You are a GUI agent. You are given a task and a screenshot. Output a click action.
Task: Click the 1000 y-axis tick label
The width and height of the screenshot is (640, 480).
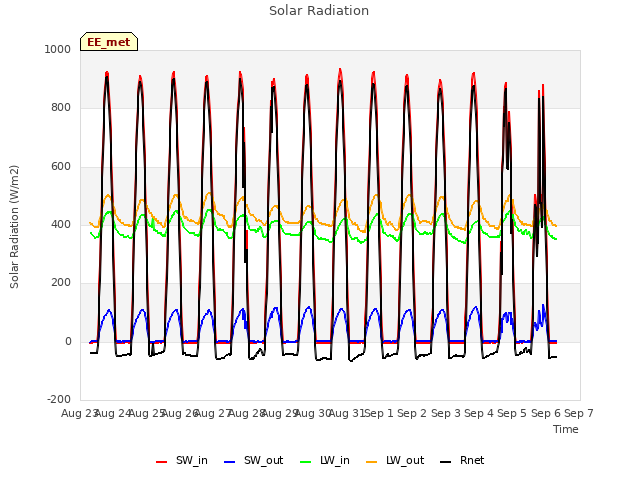(58, 49)
